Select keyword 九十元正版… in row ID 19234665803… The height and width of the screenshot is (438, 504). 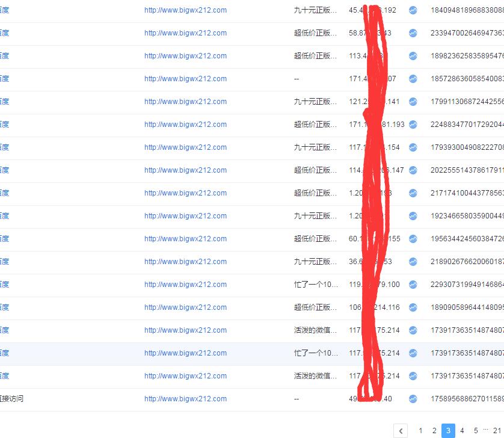coord(315,216)
